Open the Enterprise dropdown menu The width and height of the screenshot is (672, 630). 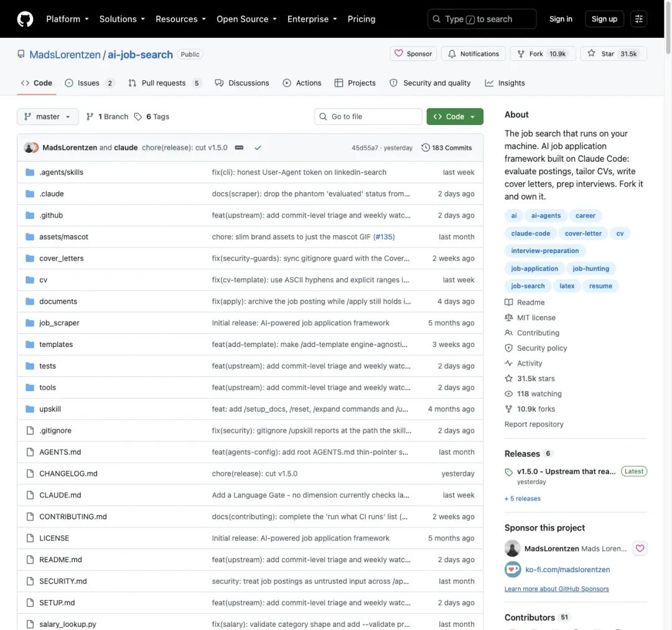[x=312, y=19]
